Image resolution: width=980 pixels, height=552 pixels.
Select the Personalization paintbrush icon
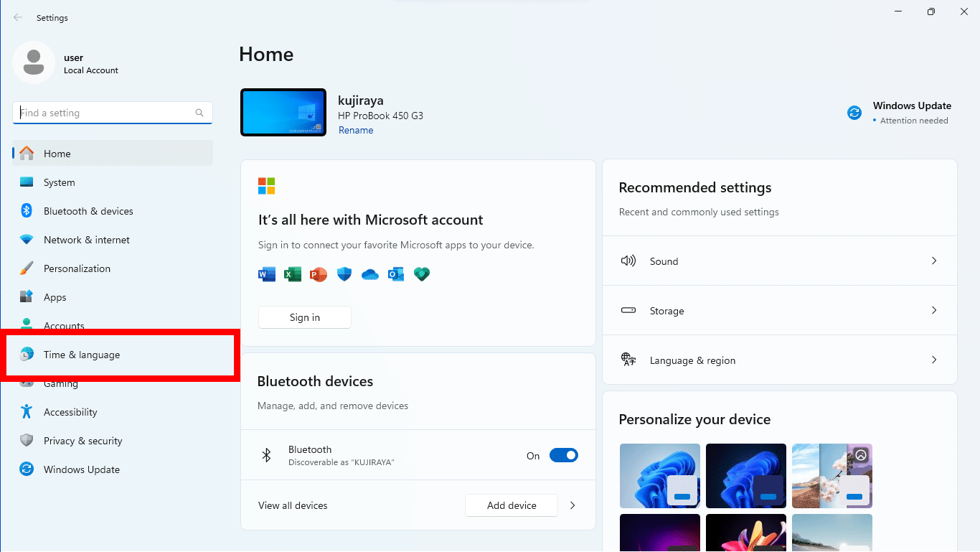click(x=27, y=268)
